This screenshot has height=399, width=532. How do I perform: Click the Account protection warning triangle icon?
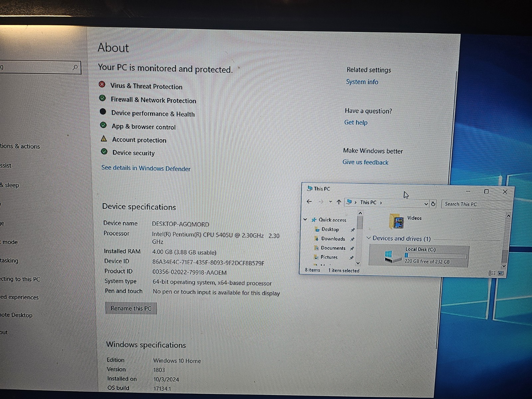pyautogui.click(x=104, y=138)
